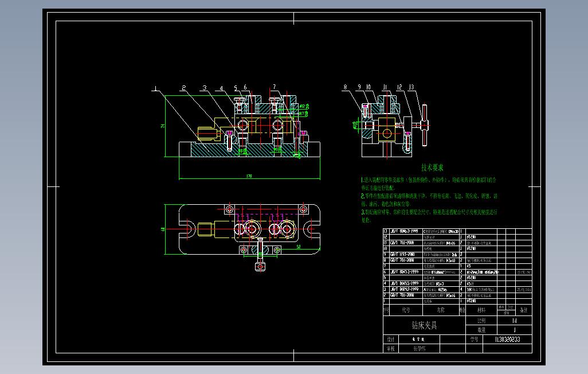Click part callout number 10 in side view
Viewport: 588px width, 374px height.
[x=369, y=87]
